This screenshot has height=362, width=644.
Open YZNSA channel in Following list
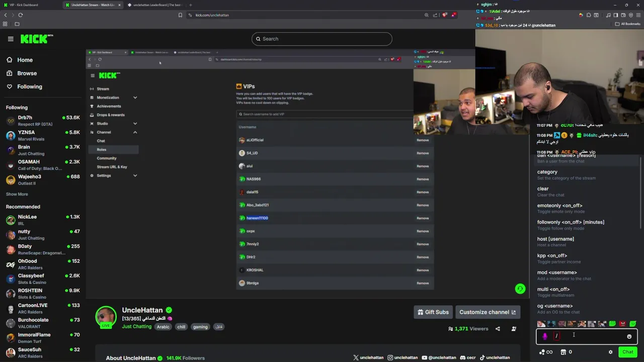[x=43, y=135]
